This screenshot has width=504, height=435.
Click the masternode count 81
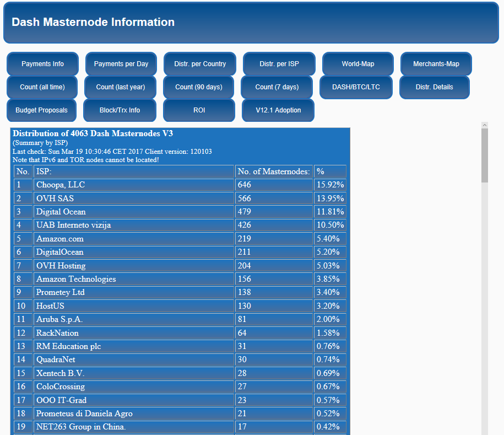[x=274, y=319]
